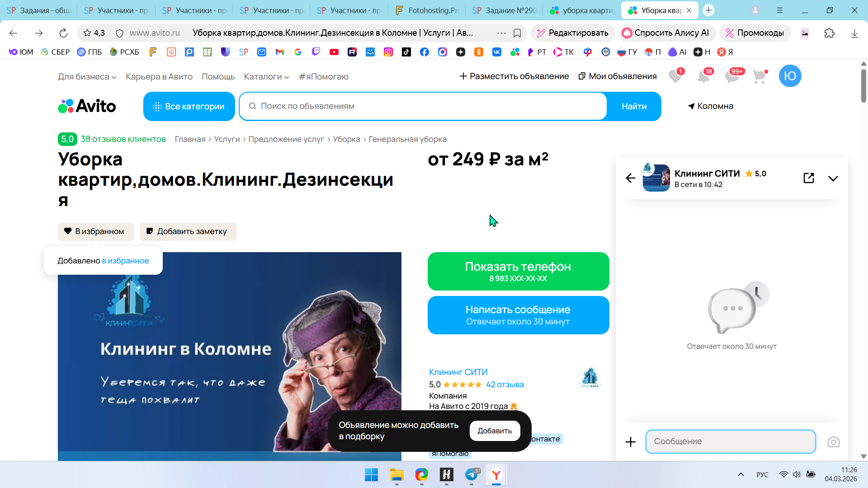Expand 'Для бизнеса' dropdown menu
868x488 pixels.
pyautogui.click(x=87, y=77)
